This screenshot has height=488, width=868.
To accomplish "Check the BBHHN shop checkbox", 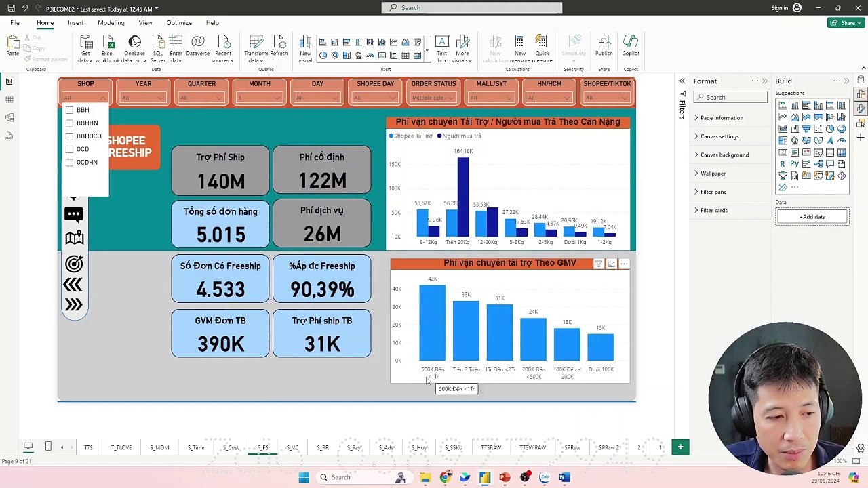I will 69,123.
